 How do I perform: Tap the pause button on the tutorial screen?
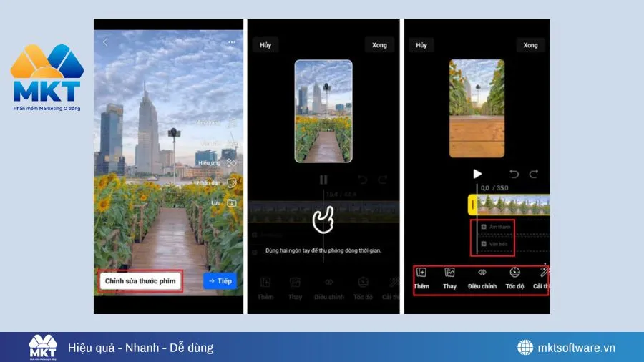[323, 180]
